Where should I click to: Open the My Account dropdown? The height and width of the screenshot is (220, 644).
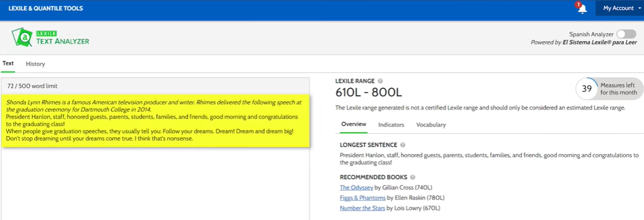[620, 8]
